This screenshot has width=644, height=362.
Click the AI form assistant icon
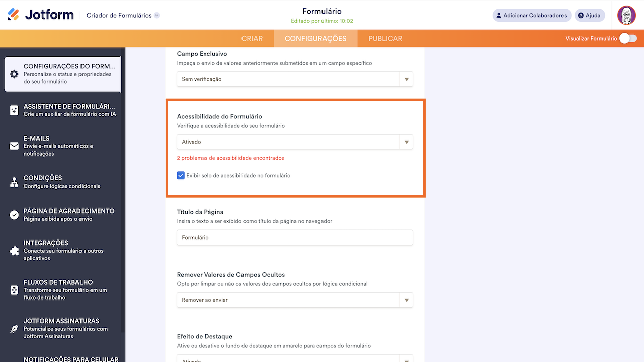click(14, 110)
